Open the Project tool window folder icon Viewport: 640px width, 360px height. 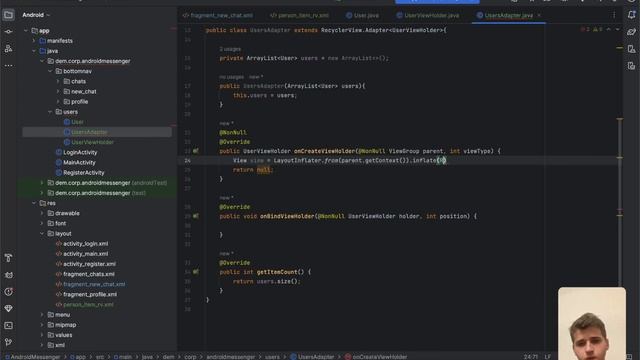pyautogui.click(x=8, y=15)
